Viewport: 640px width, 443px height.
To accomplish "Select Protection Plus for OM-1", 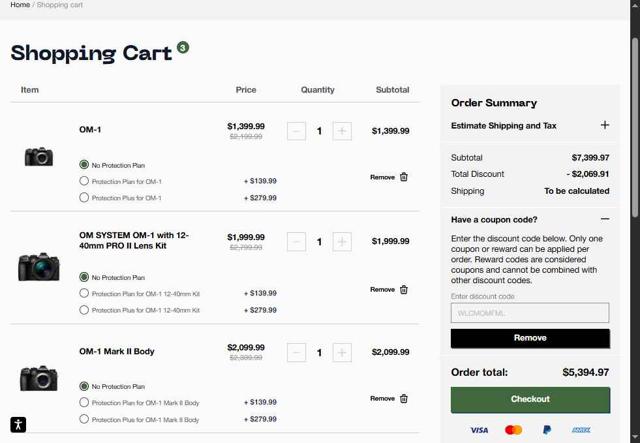I will tap(84, 198).
